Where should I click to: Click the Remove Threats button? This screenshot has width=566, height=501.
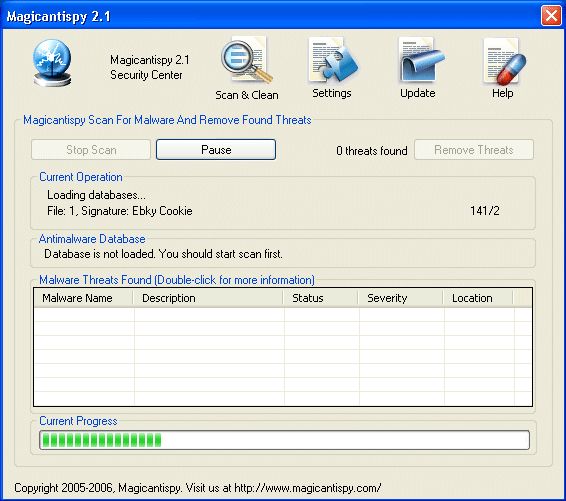[474, 149]
